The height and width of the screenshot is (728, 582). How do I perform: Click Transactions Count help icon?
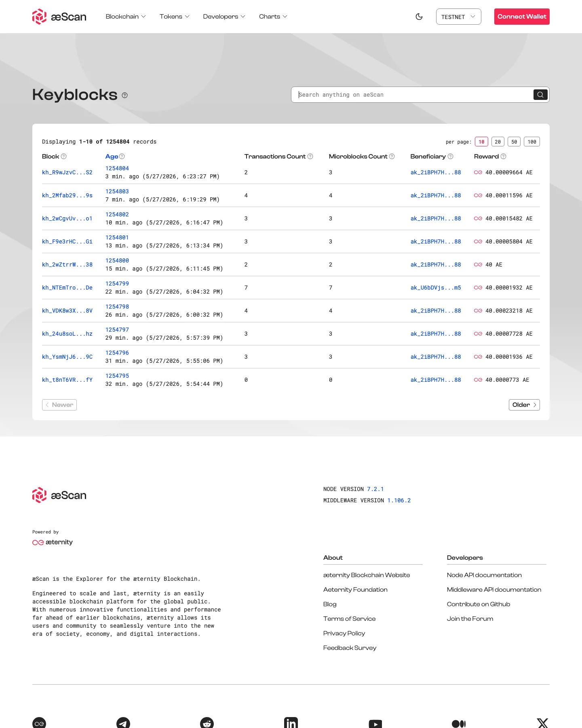pyautogui.click(x=310, y=157)
